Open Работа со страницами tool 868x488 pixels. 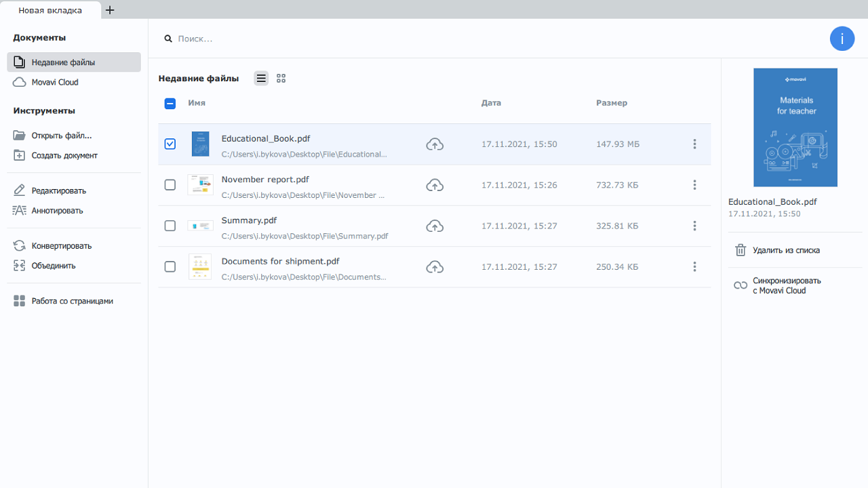pos(74,301)
